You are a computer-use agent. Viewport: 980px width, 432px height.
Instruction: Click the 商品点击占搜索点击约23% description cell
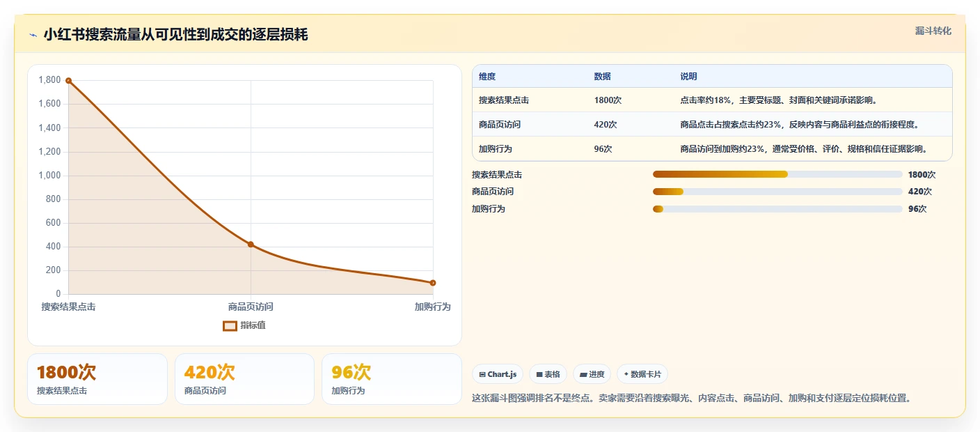point(800,125)
